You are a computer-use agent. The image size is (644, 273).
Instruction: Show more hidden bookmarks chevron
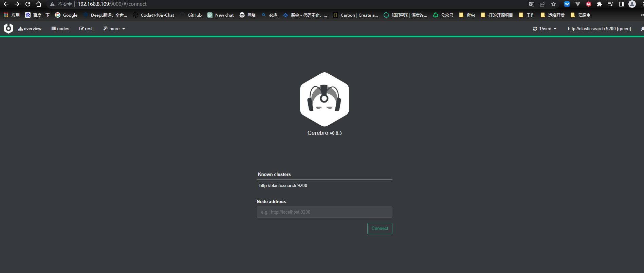(642, 15)
